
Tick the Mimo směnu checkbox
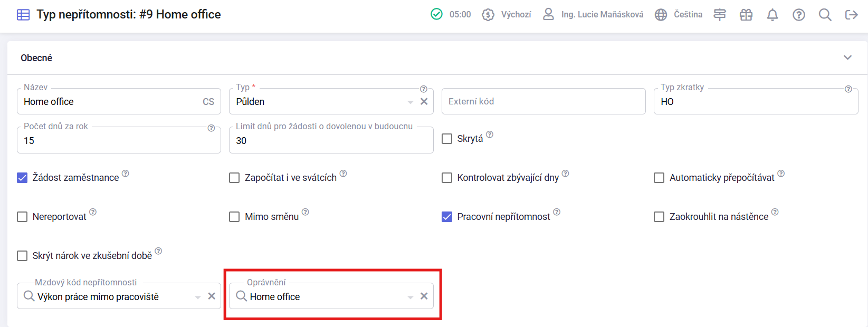(x=234, y=217)
